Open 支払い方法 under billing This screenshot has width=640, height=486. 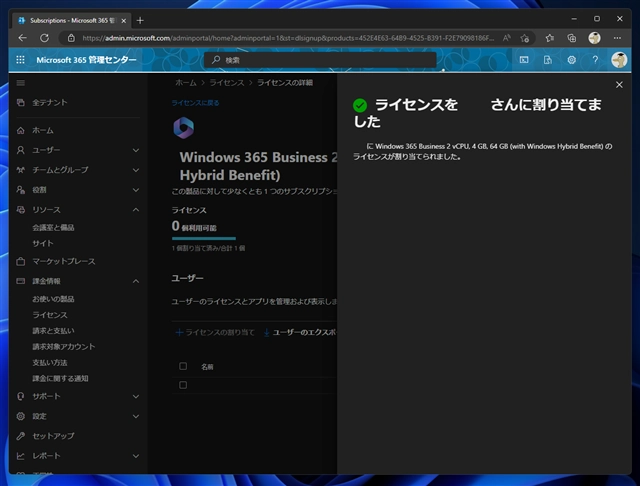point(49,362)
